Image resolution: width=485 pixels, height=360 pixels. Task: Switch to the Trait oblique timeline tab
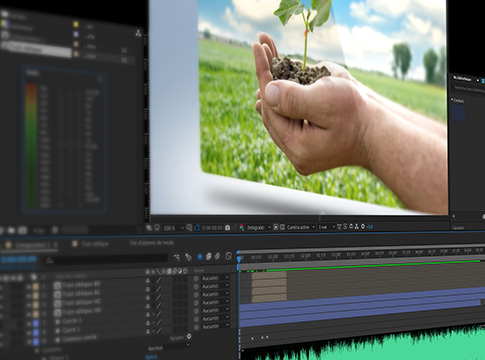(x=95, y=244)
